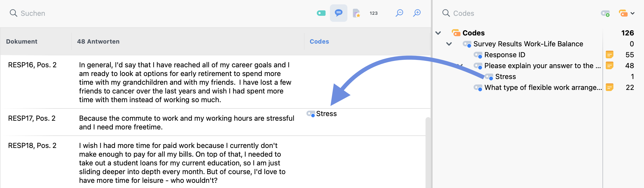Select the Stress code in tree
Screen dimensions: 644x188
[505, 77]
